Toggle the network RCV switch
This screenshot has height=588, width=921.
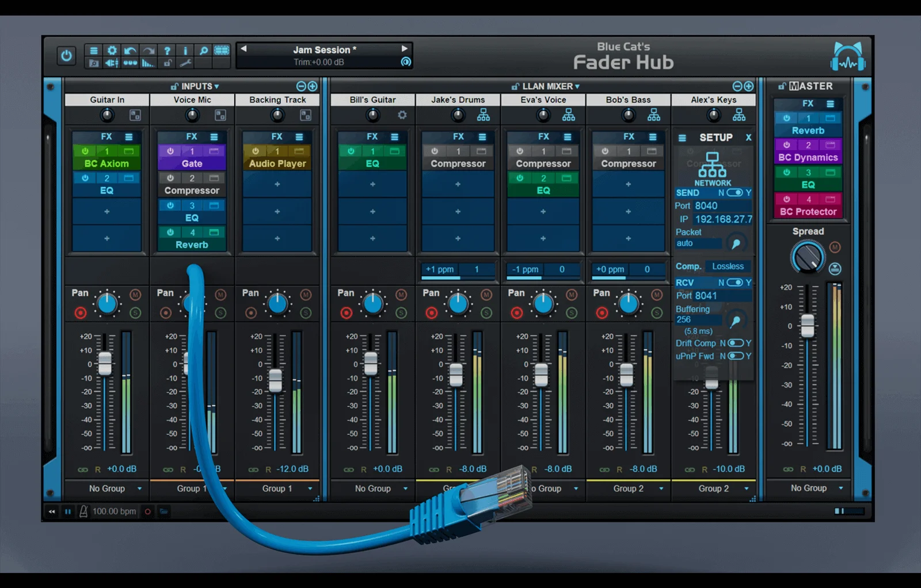coord(734,282)
